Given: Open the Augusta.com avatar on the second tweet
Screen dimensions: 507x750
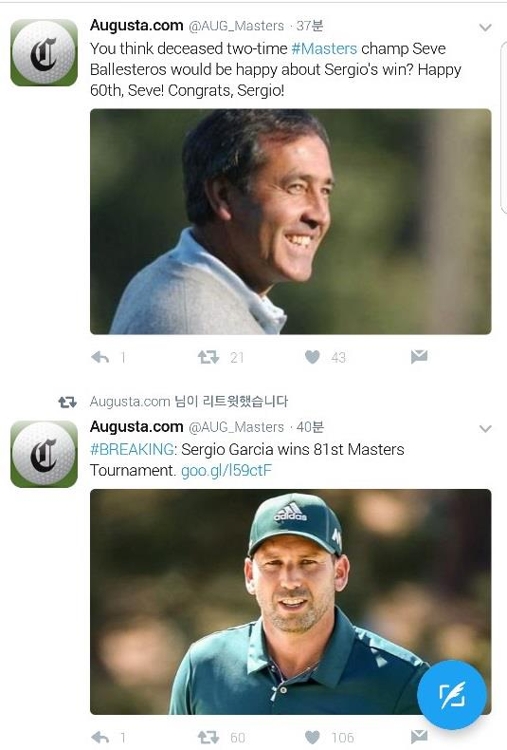Looking at the screenshot, I should [44, 454].
